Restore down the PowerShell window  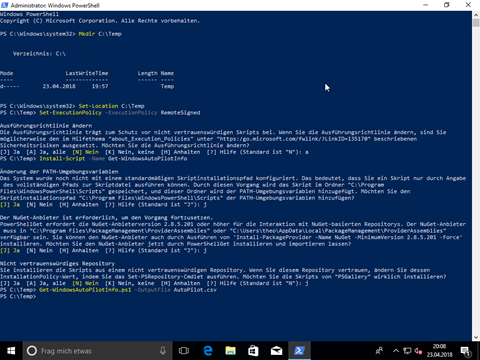click(x=447, y=5)
